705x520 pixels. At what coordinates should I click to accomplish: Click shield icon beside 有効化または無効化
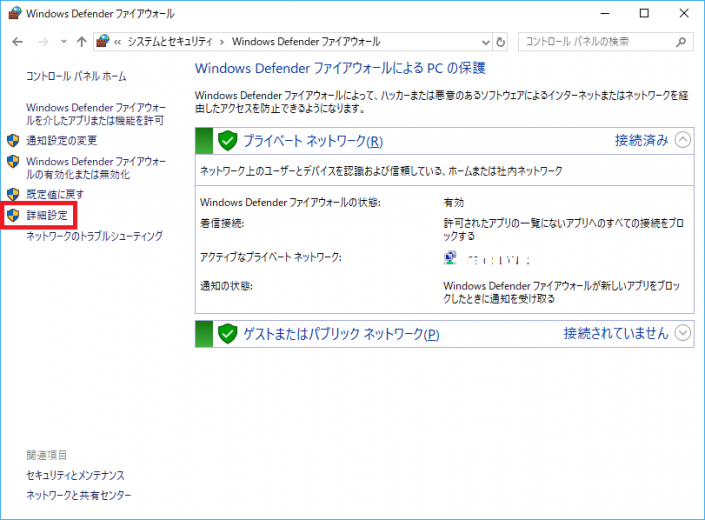click(x=13, y=161)
